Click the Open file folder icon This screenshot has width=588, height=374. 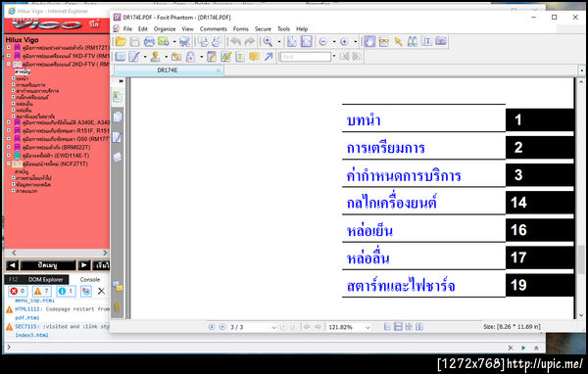[x=121, y=41]
